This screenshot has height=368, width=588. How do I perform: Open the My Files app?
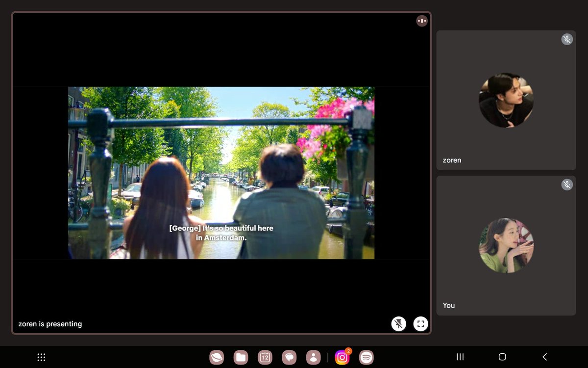click(x=240, y=357)
